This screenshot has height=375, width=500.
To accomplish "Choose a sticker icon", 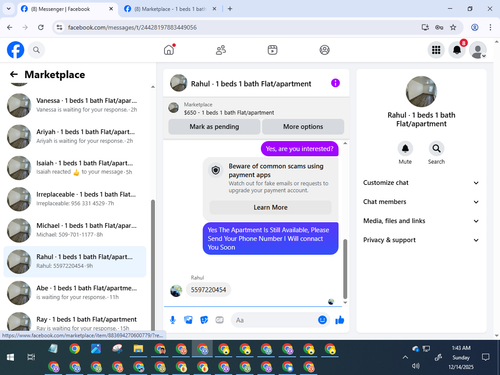I will tap(204, 320).
